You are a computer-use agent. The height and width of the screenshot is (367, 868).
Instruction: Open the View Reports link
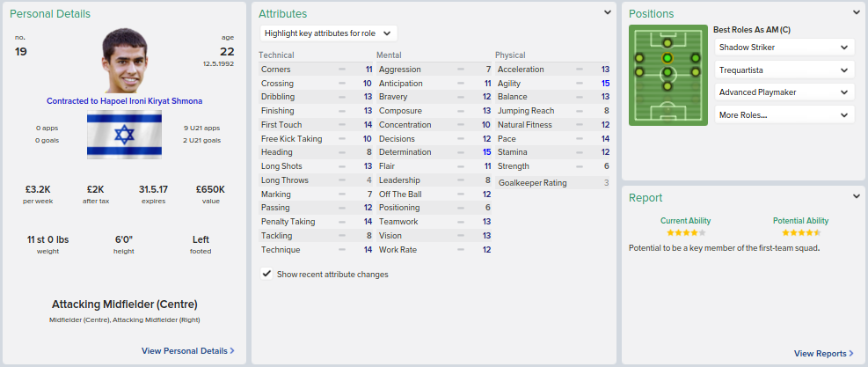click(823, 353)
